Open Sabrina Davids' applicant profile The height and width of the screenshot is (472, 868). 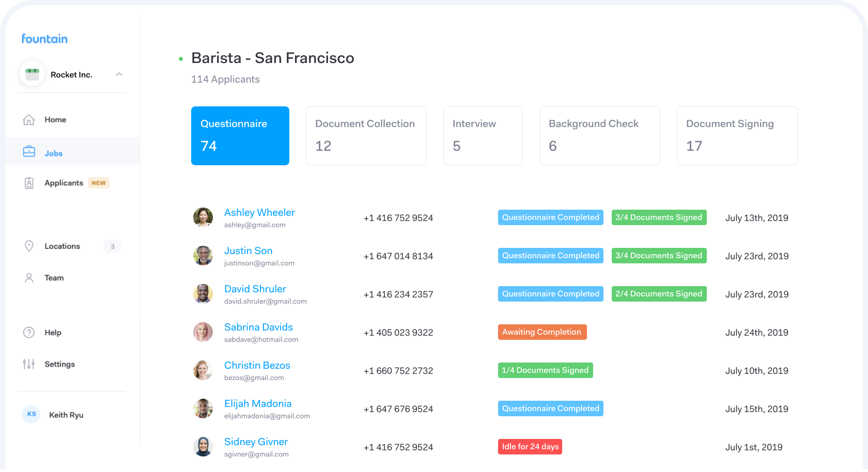(x=258, y=327)
